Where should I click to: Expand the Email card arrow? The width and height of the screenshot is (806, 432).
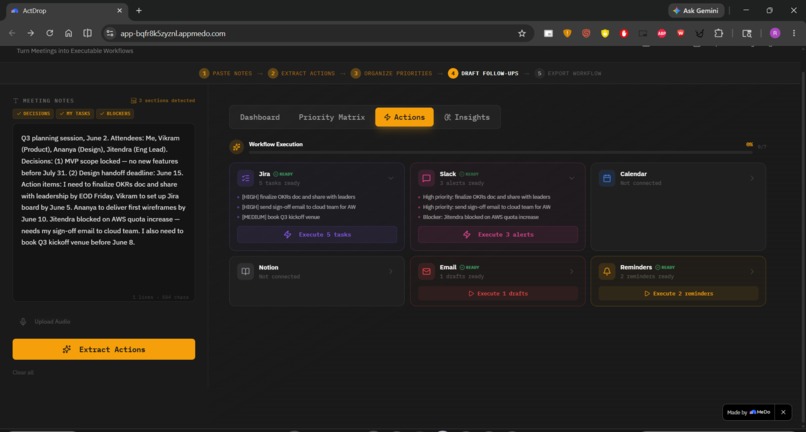click(x=572, y=272)
